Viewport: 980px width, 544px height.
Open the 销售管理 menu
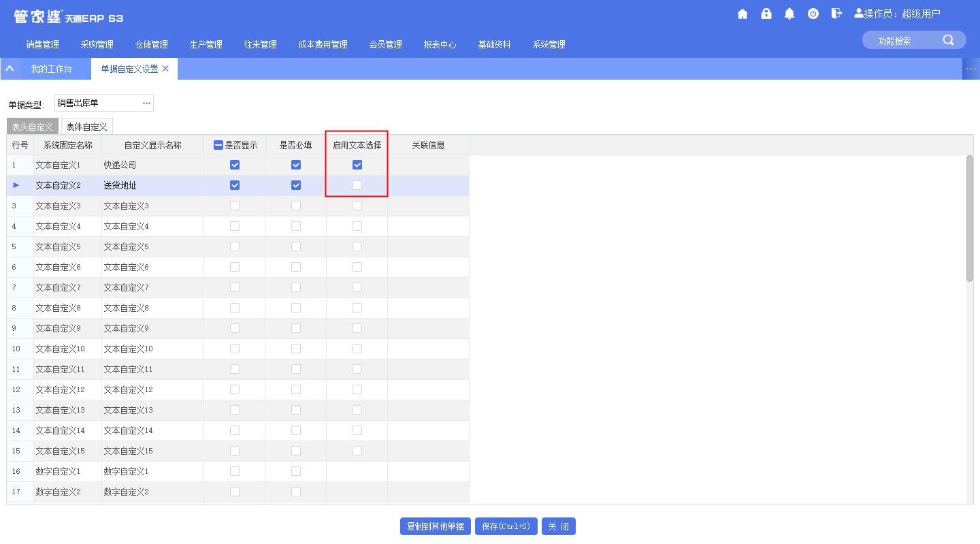tap(42, 44)
